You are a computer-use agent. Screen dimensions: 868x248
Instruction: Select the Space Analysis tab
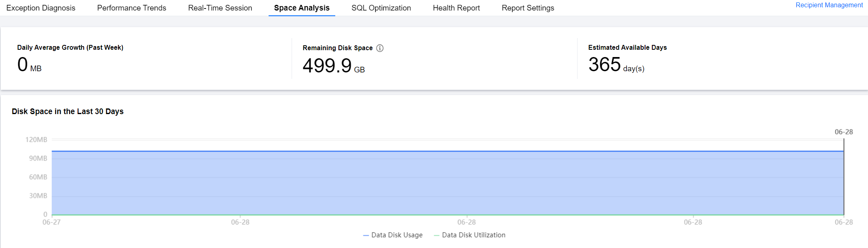click(x=302, y=8)
